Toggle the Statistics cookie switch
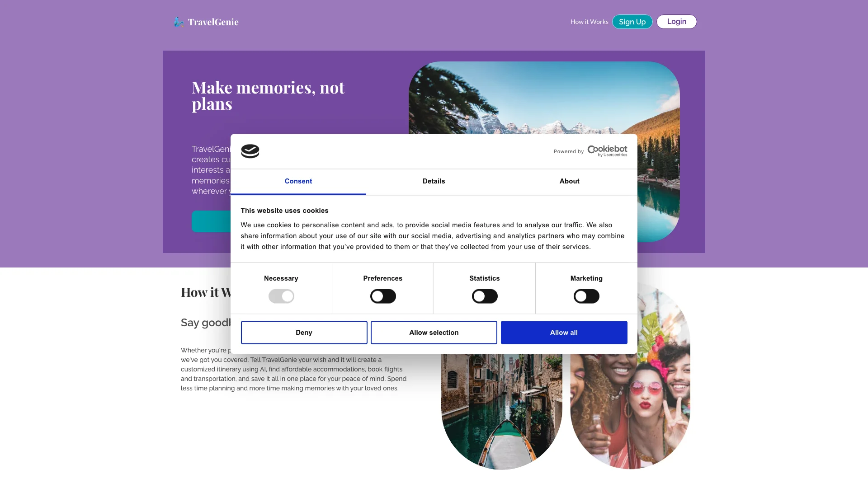The width and height of the screenshot is (868, 488). click(x=485, y=296)
